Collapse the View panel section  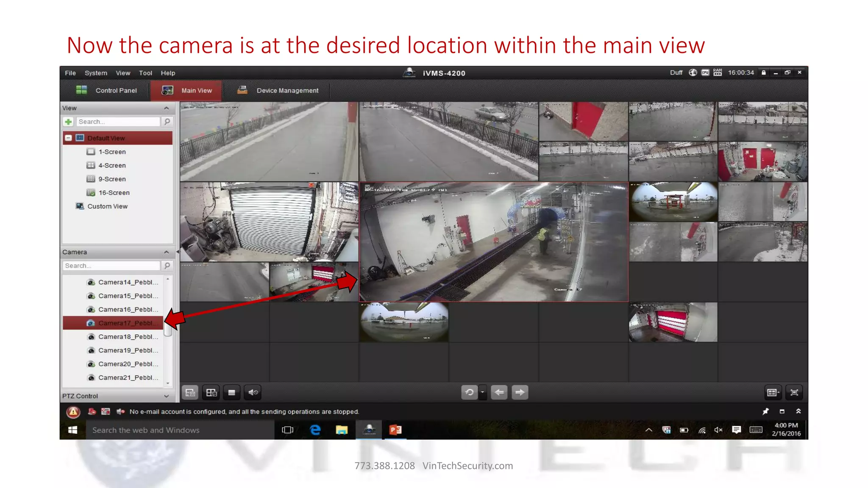(166, 108)
